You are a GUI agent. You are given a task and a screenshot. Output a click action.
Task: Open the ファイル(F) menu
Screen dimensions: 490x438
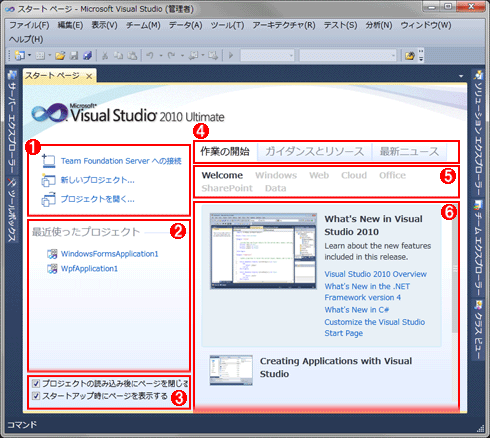[x=29, y=25]
